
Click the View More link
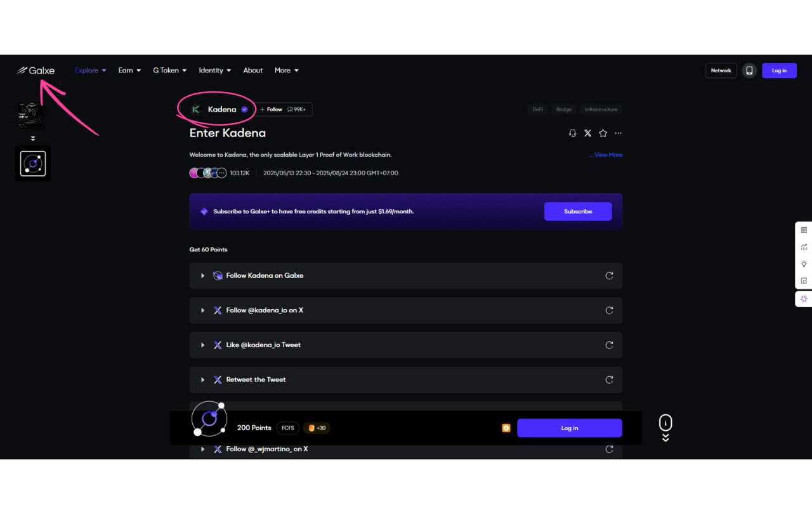point(608,155)
